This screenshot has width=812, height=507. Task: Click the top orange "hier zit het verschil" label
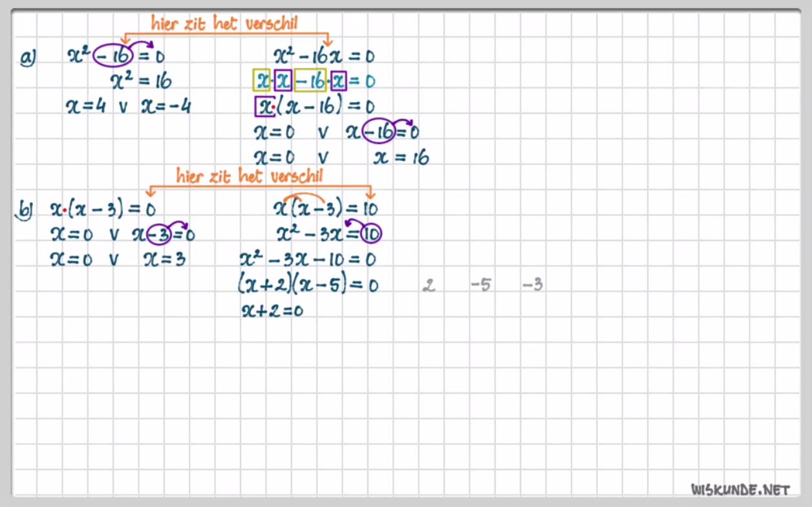224,24
